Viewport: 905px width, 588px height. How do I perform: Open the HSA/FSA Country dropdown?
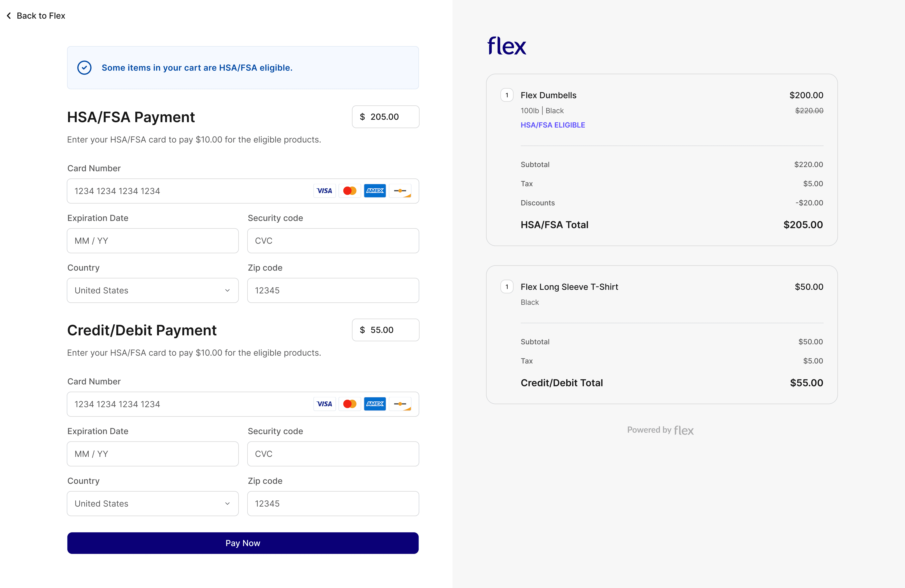152,291
